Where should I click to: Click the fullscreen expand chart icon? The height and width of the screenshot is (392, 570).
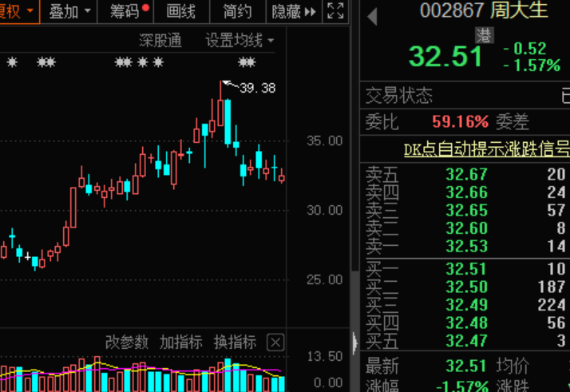coord(336,11)
